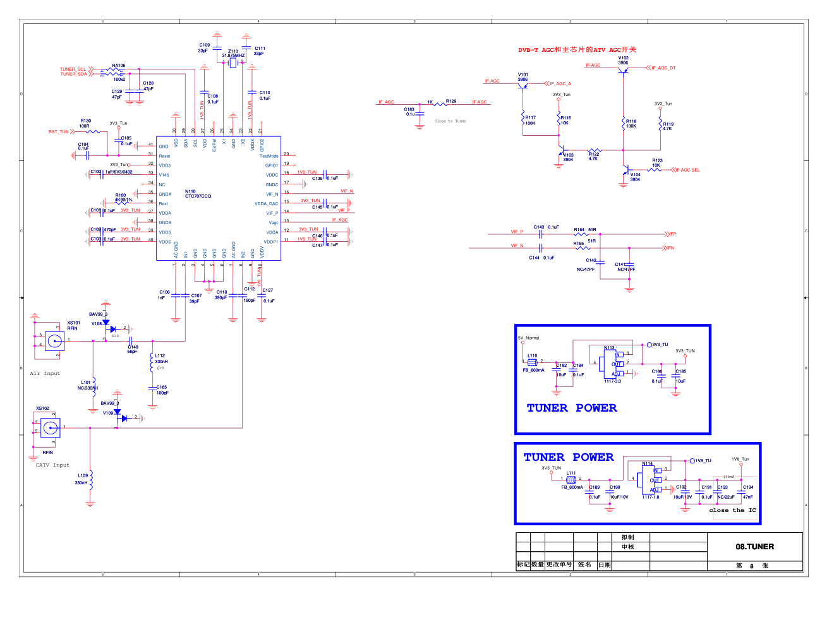Click the "IF_AGC_A" net label

560,84
